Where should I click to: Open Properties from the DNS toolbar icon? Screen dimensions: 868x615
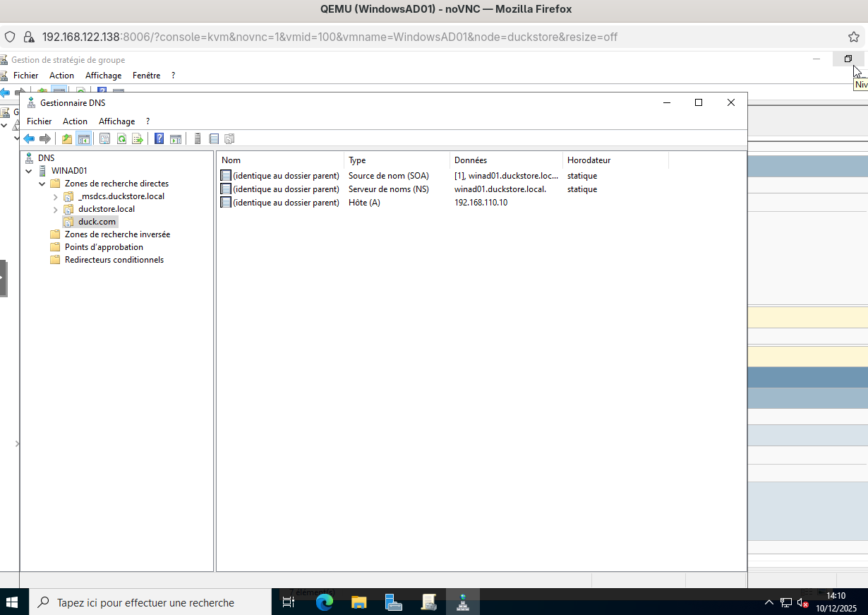(x=104, y=138)
